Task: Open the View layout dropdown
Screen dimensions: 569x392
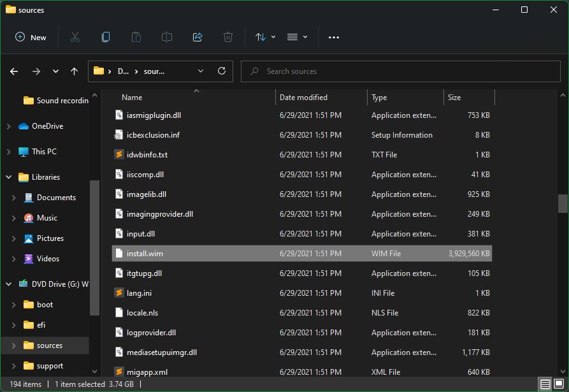Action: click(x=297, y=38)
